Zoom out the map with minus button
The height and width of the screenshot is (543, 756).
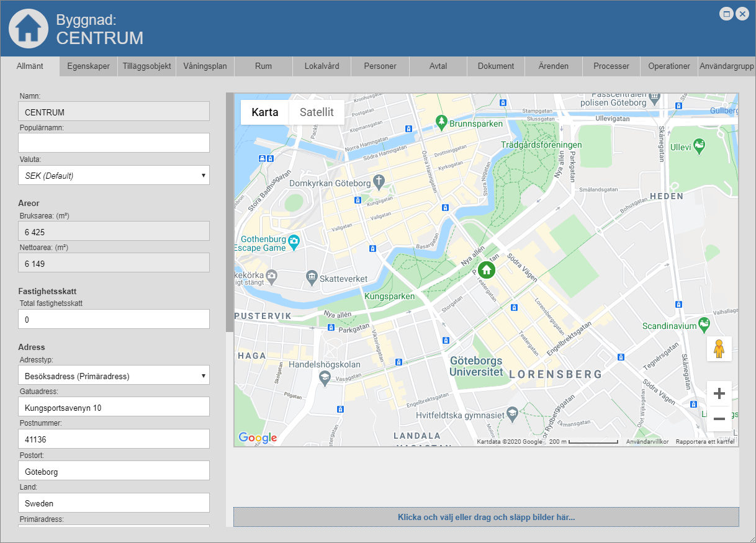[x=719, y=419]
